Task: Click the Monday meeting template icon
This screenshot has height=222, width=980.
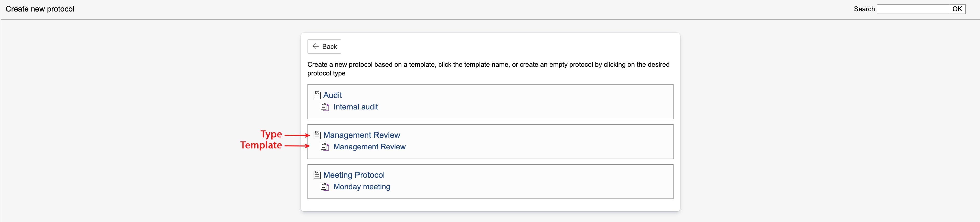Action: 325,187
